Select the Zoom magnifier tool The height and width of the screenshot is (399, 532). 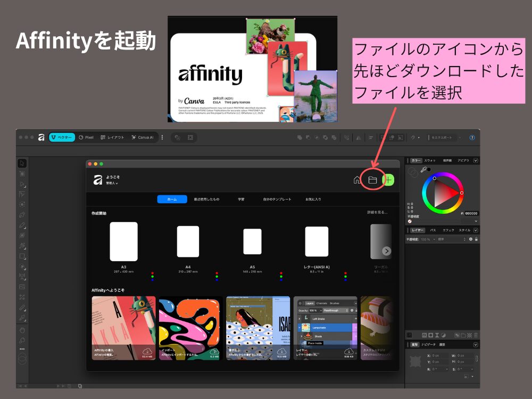point(22,340)
